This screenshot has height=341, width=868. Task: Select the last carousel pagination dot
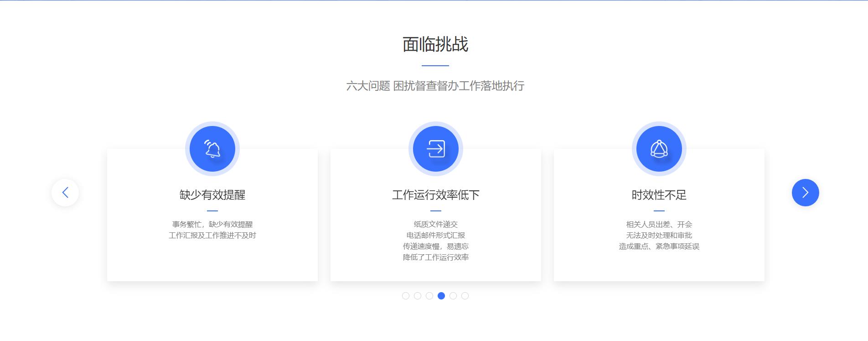click(465, 296)
